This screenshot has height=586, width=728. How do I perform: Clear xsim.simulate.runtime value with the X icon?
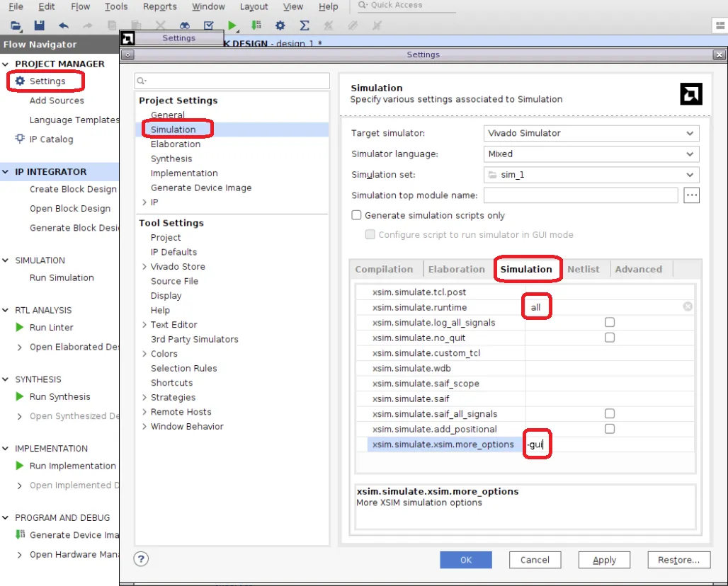click(x=688, y=306)
